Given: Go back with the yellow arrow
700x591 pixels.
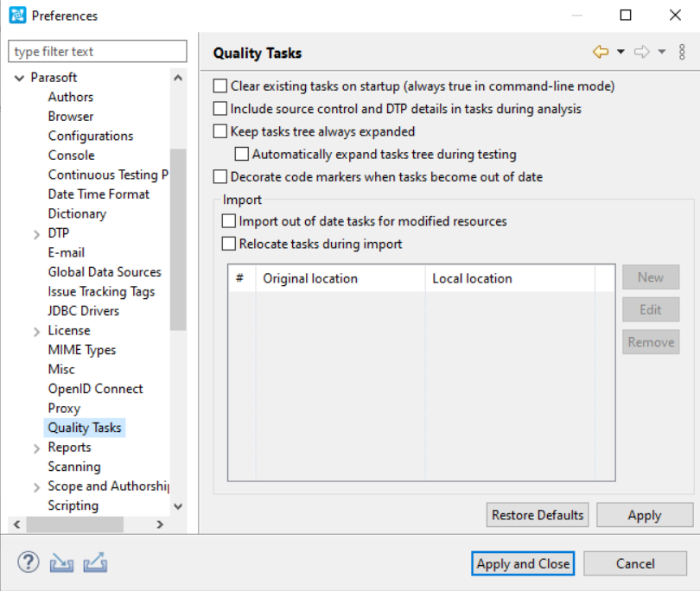Looking at the screenshot, I should (x=601, y=52).
